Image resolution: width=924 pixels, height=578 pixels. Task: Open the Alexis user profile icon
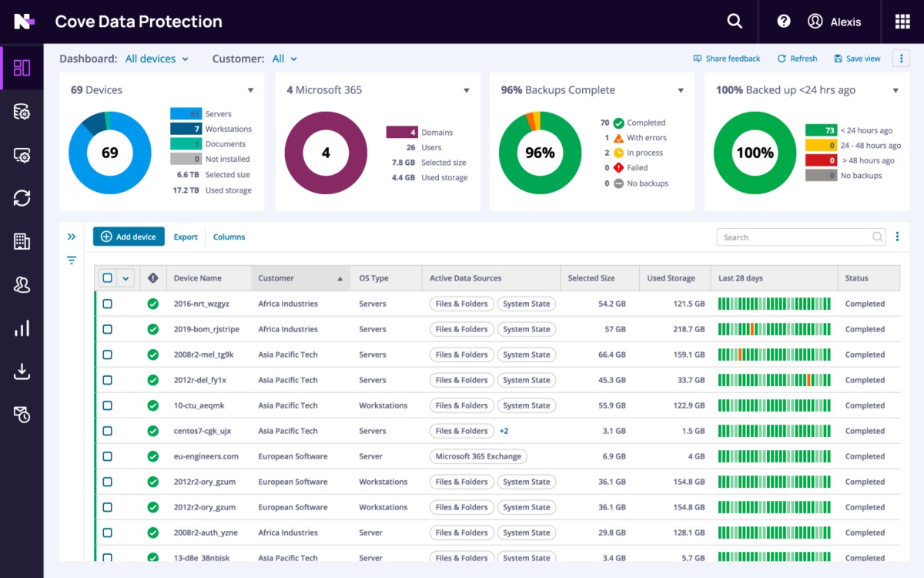point(815,22)
